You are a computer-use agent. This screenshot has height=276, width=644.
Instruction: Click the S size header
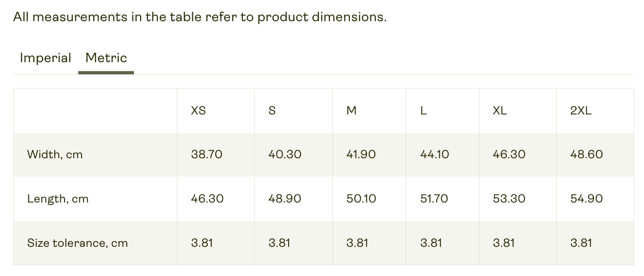point(272,111)
